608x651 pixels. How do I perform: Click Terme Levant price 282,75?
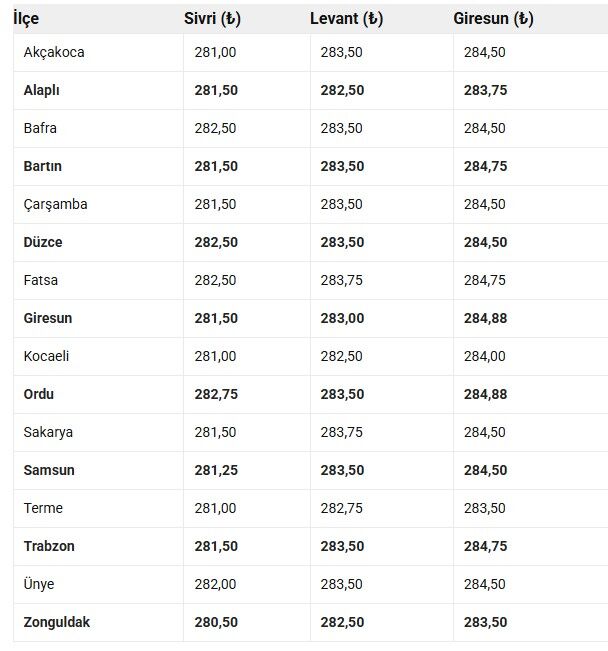coord(341,508)
